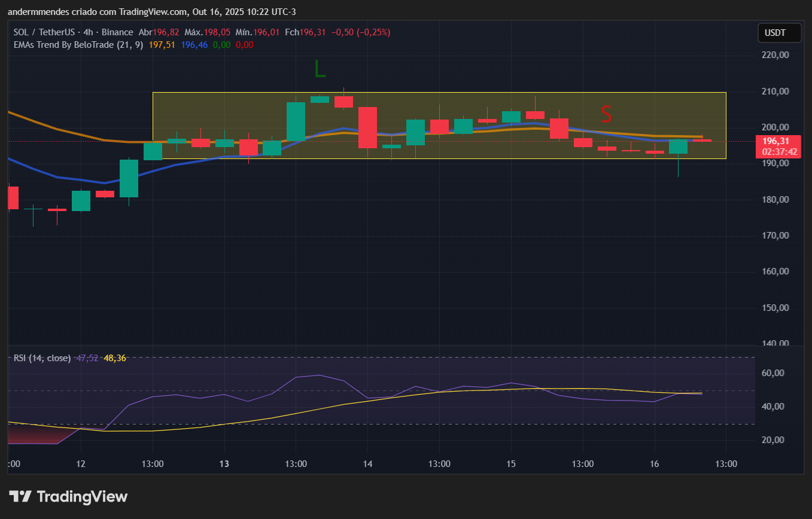
Task: Click the purple RSI value 47,52
Action: [x=87, y=358]
